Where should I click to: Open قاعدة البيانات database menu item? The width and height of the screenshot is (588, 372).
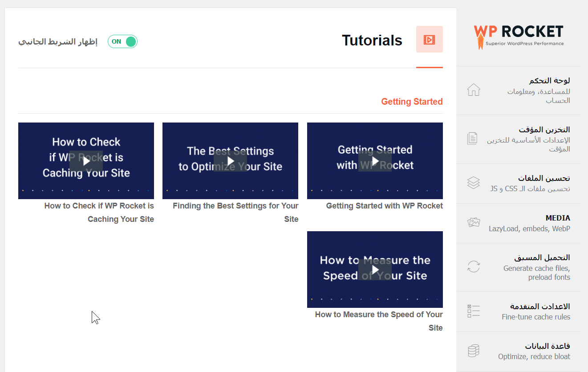tap(519, 351)
